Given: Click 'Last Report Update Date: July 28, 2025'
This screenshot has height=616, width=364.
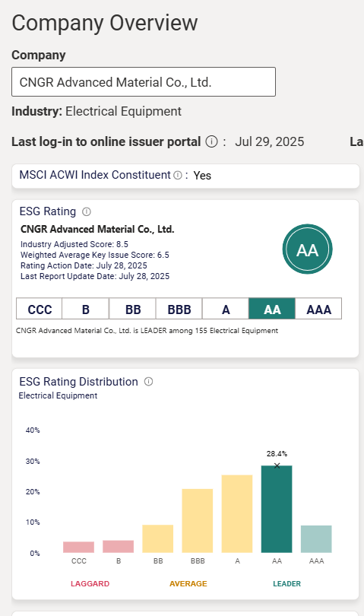Looking at the screenshot, I should click(95, 276).
